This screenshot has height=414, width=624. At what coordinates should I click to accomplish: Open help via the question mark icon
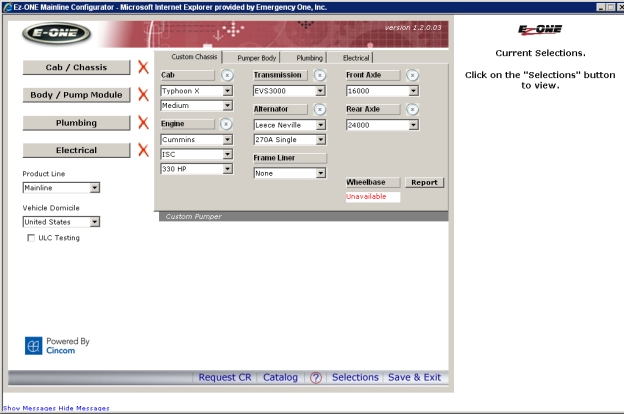[x=316, y=377]
